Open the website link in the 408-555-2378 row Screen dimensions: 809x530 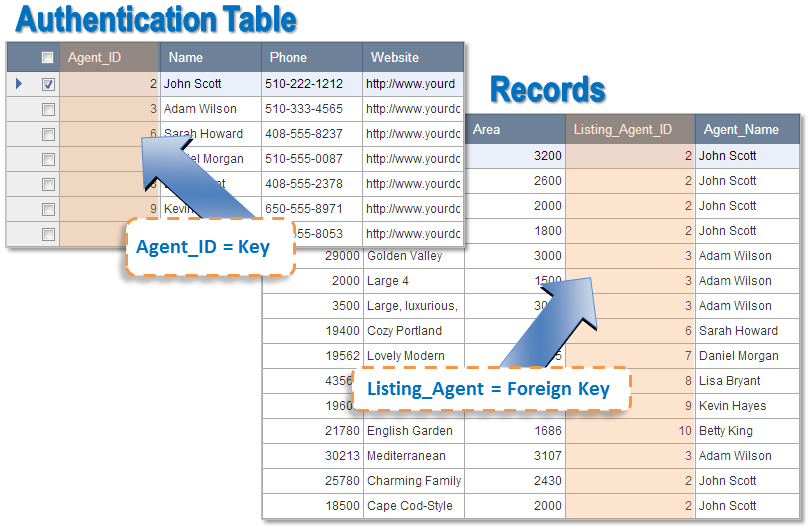413,184
